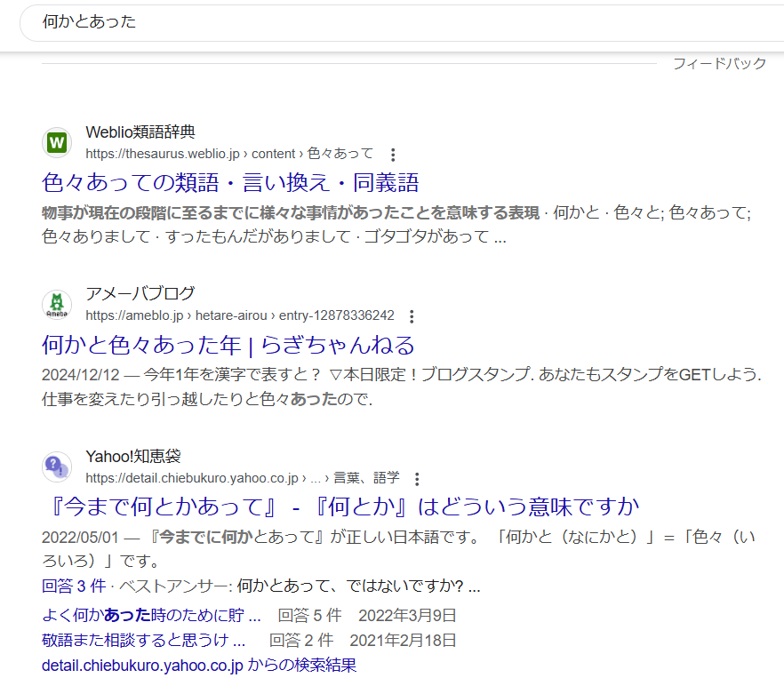The height and width of the screenshot is (694, 784).
Task: Click the 2021年2月18日 date
Action: (x=403, y=641)
